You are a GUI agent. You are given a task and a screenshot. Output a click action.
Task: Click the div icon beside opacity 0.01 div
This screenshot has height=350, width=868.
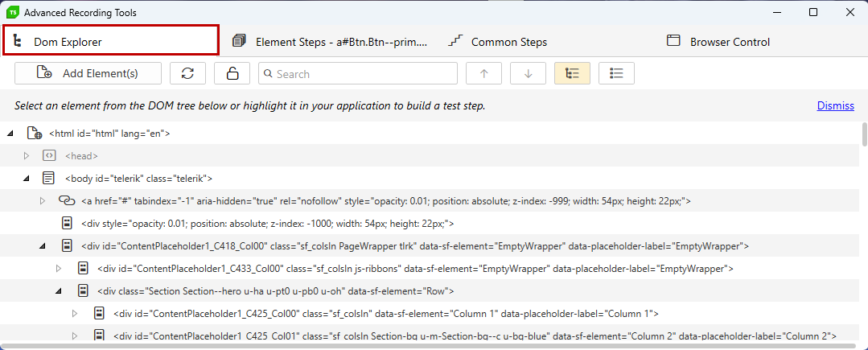67,223
